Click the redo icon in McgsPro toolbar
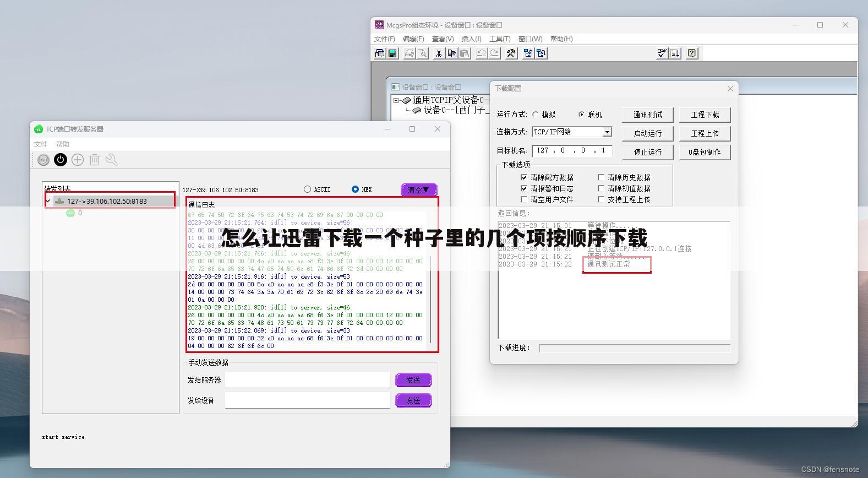868x478 pixels. [494, 53]
